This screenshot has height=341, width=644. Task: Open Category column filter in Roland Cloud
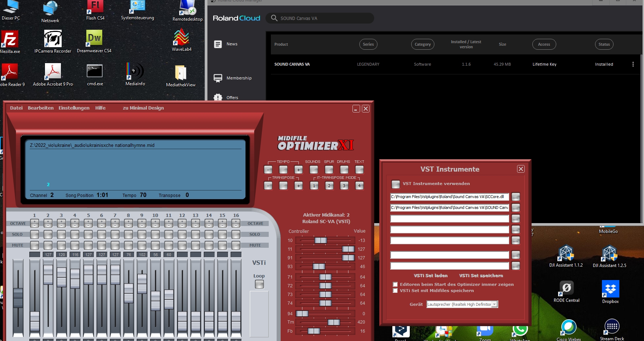423,44
